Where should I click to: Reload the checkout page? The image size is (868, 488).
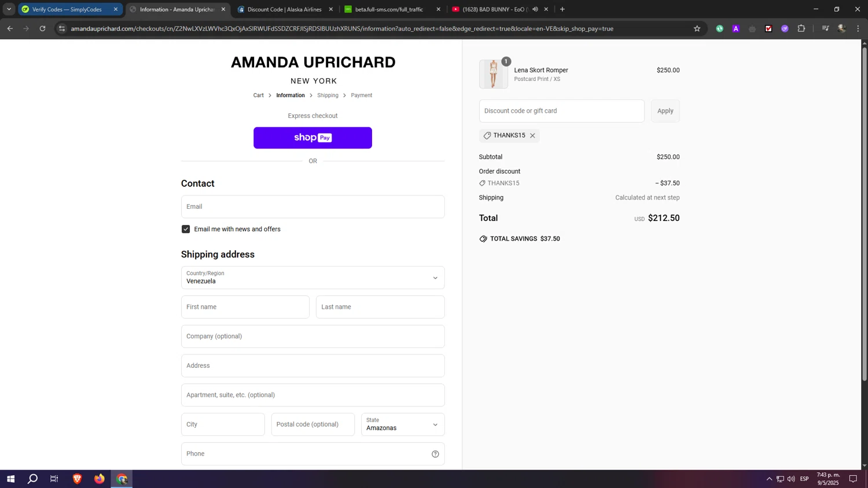(42, 28)
